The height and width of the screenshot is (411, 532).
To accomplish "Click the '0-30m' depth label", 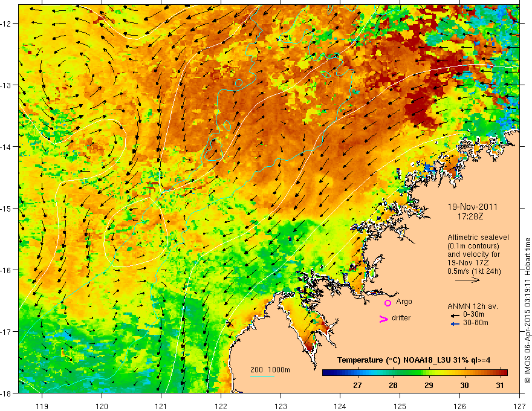I will (473, 314).
